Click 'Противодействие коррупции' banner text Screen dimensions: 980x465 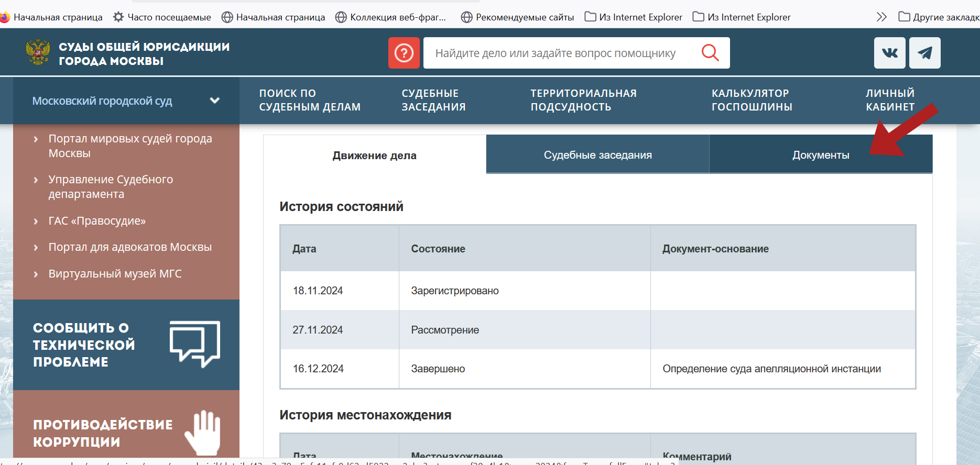point(103,433)
